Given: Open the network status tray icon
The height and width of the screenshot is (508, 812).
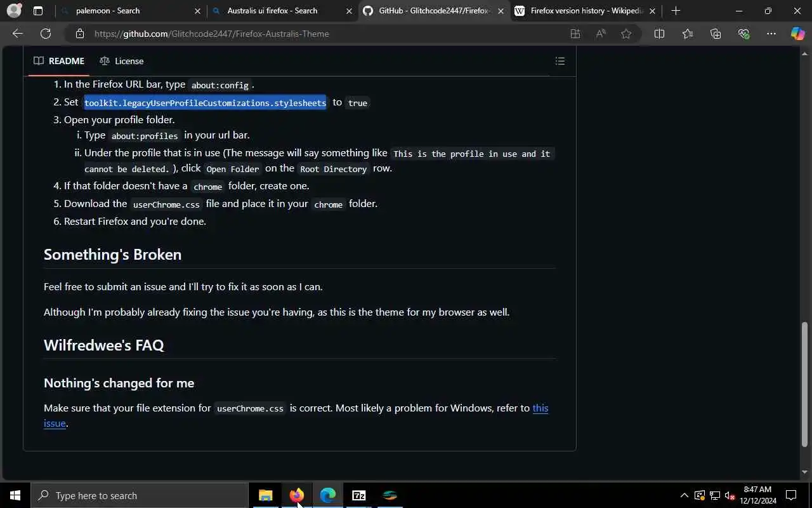Looking at the screenshot, I should point(715,495).
